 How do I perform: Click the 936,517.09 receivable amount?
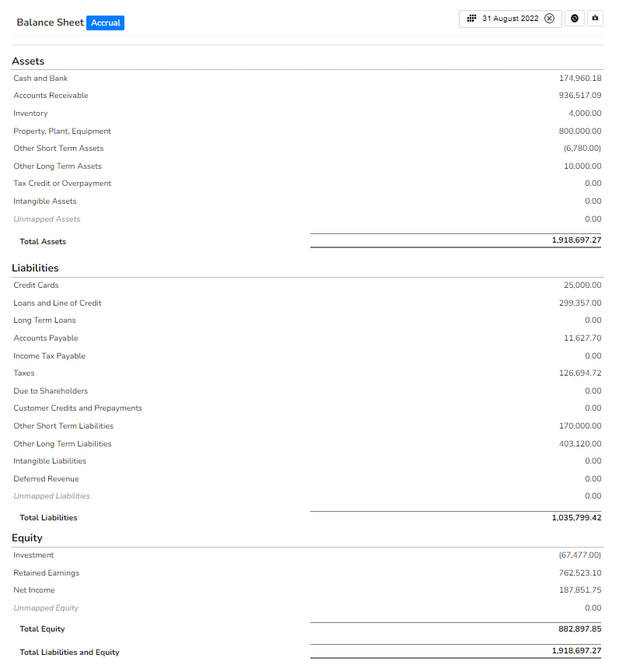580,95
